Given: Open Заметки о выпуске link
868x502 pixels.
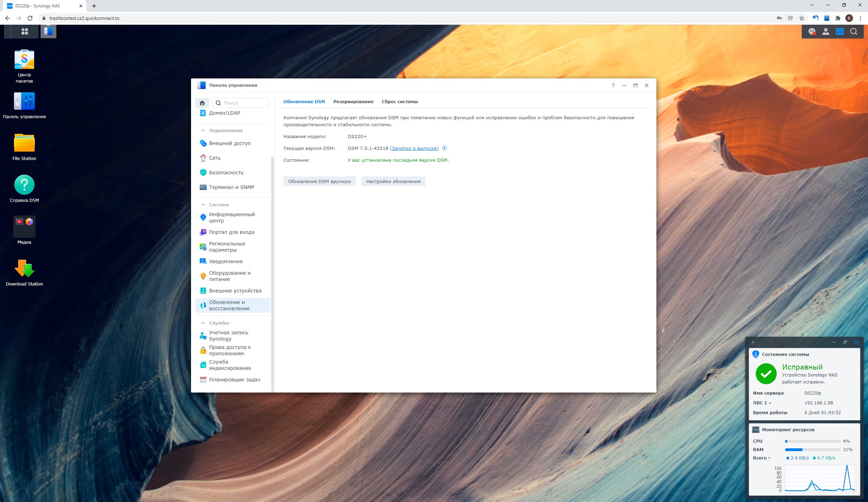Looking at the screenshot, I should click(414, 148).
